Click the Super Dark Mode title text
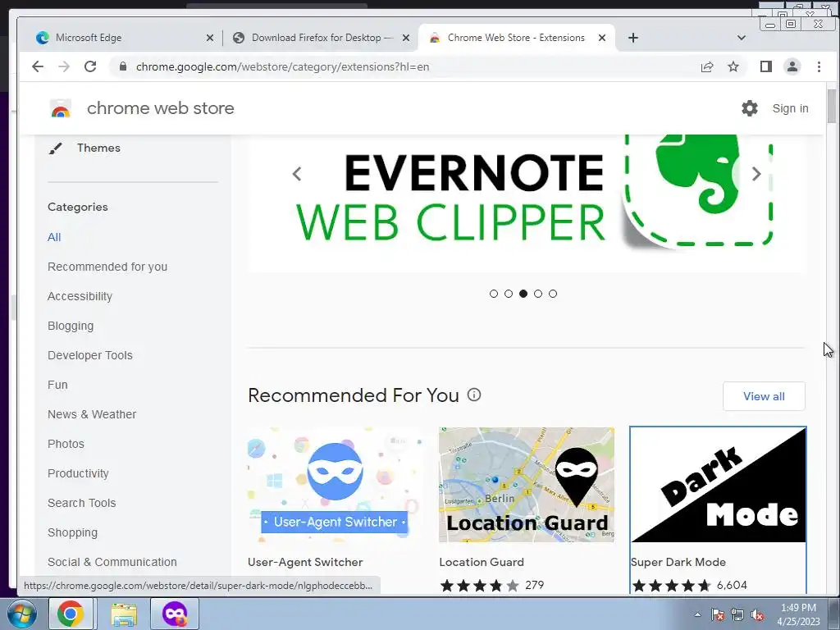This screenshot has height=630, width=840. tap(678, 562)
